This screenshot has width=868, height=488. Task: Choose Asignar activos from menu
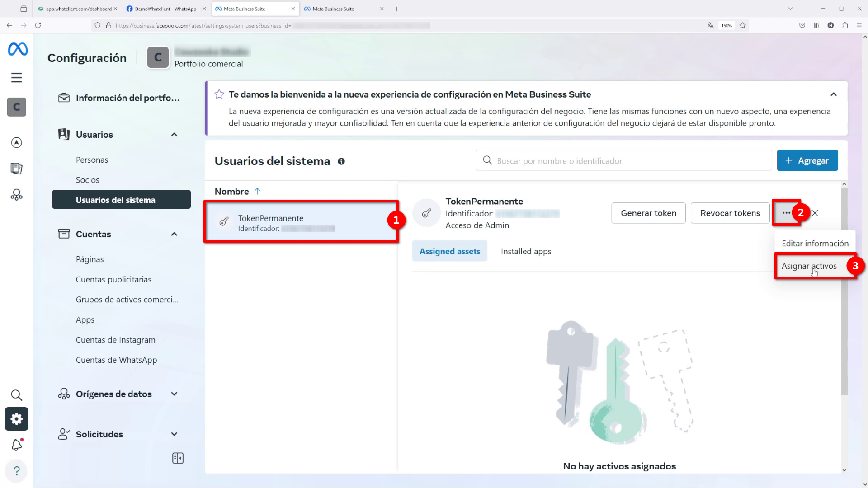point(809,266)
